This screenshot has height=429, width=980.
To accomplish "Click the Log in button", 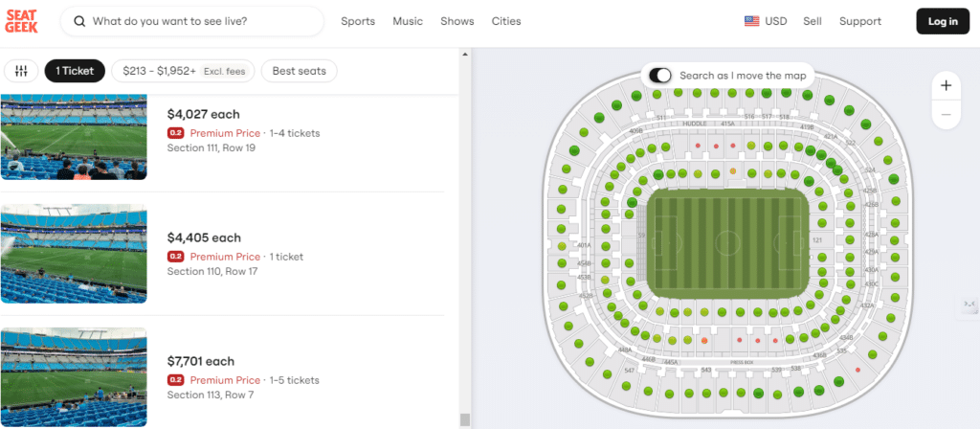I will (943, 21).
